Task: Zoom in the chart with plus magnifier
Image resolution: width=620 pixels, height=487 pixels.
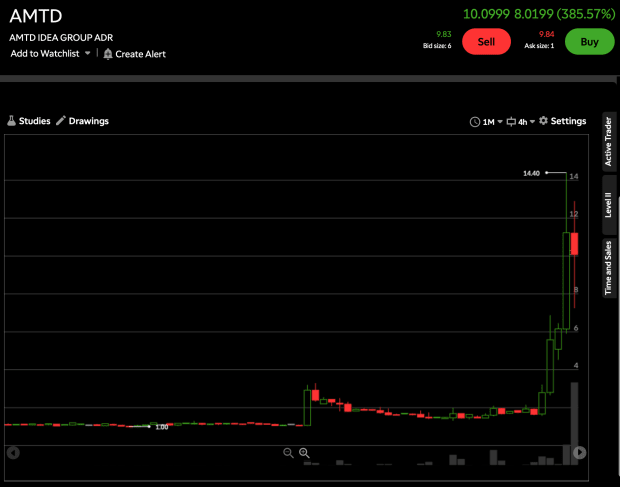Action: 304,453
